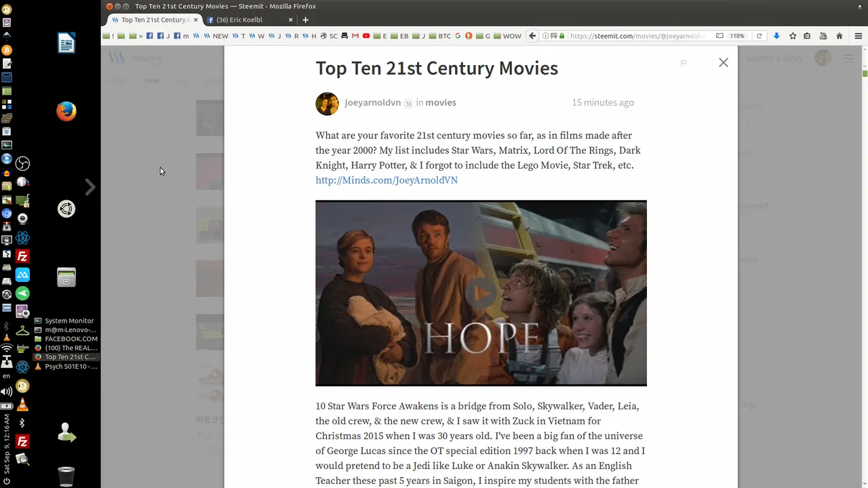This screenshot has width=868, height=488.
Task: Open the Firefox hamburger menu
Action: (858, 36)
